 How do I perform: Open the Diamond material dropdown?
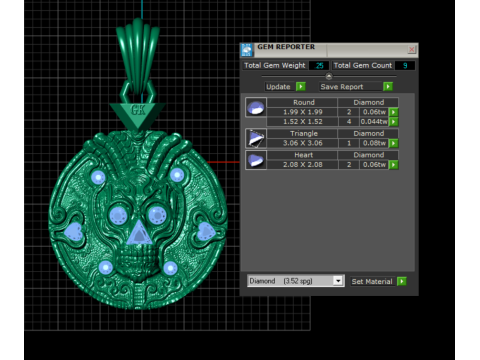tap(338, 281)
